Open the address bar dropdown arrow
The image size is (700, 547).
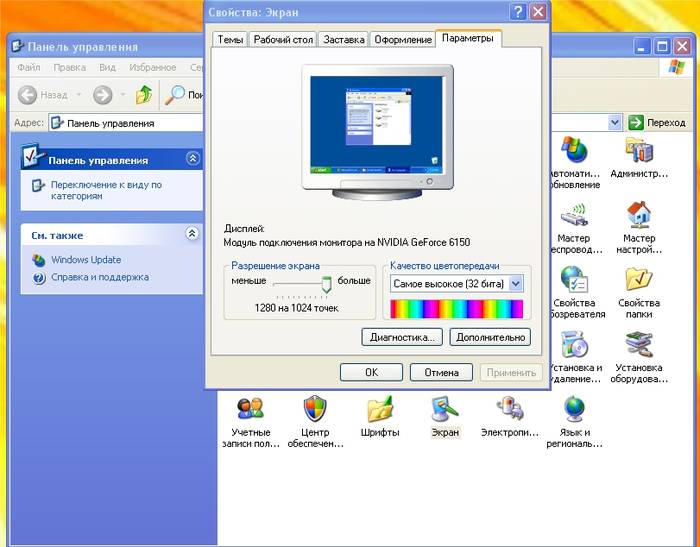(x=615, y=122)
